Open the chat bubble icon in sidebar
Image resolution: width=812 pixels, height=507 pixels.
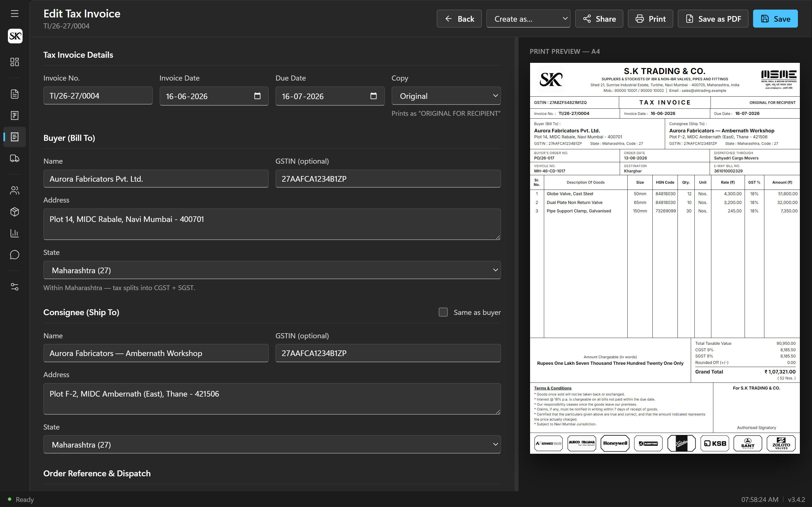pos(14,255)
